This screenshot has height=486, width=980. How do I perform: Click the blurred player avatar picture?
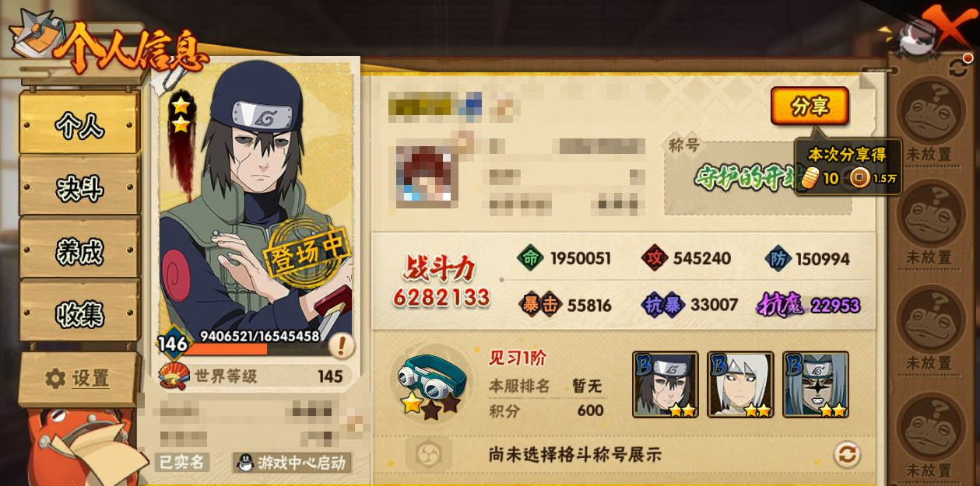click(427, 175)
